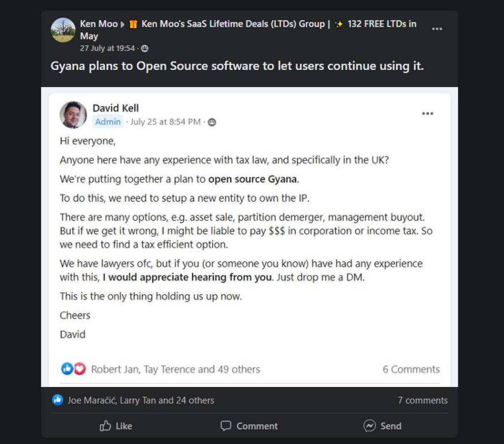This screenshot has height=444, width=504.
Task: Open the July 25 at 8:54 PM timestamp
Action: click(165, 122)
